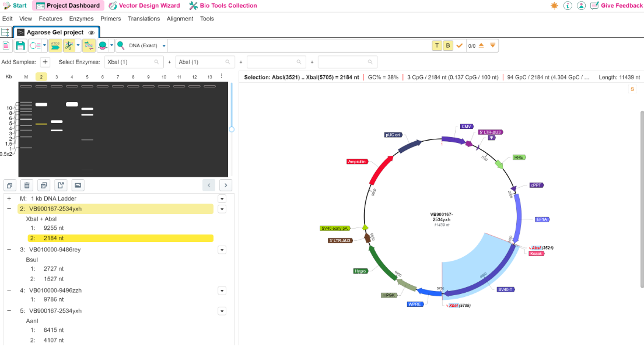This screenshot has width=644, height=350.
Task: Click the previous lanes page arrow
Action: [209, 185]
